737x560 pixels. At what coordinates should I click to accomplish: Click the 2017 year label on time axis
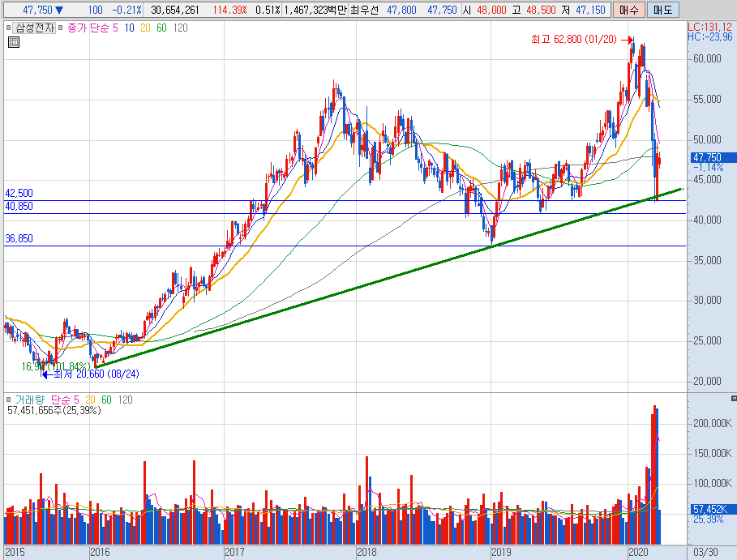point(234,552)
